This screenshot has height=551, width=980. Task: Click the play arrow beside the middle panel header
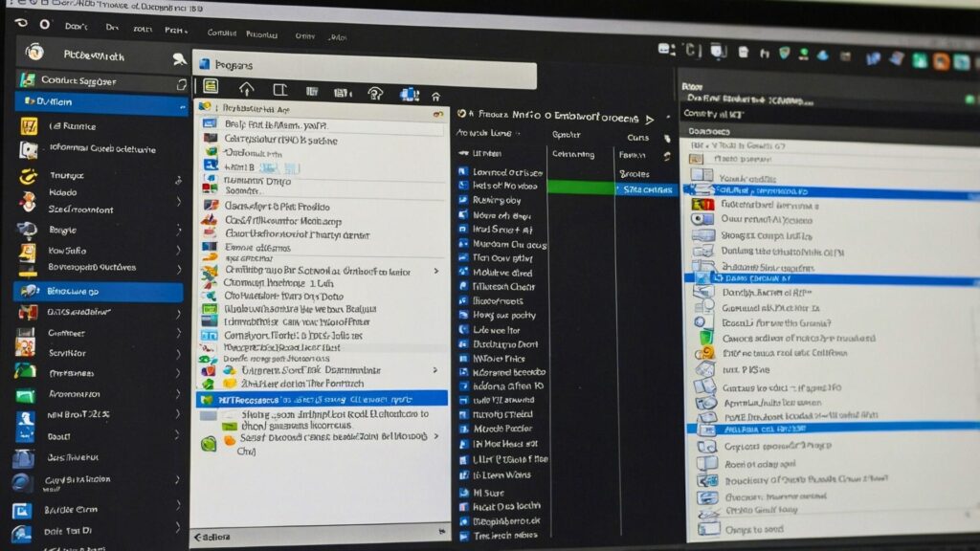point(650,119)
